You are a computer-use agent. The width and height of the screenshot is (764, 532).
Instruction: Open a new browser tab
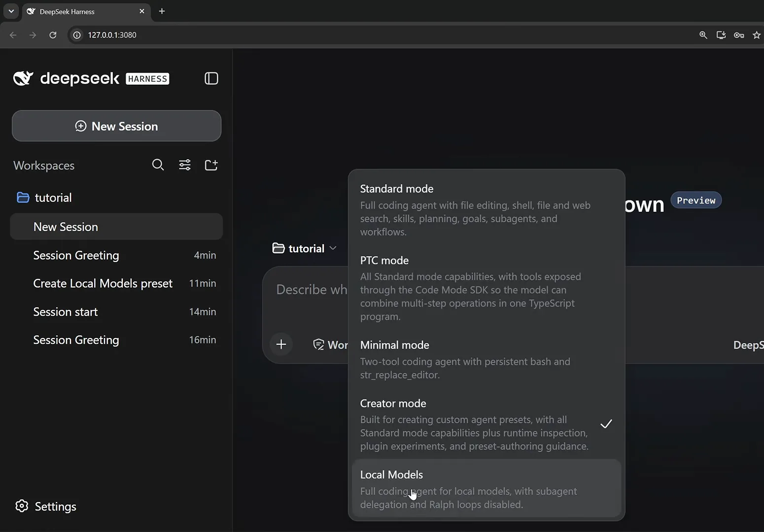click(162, 11)
